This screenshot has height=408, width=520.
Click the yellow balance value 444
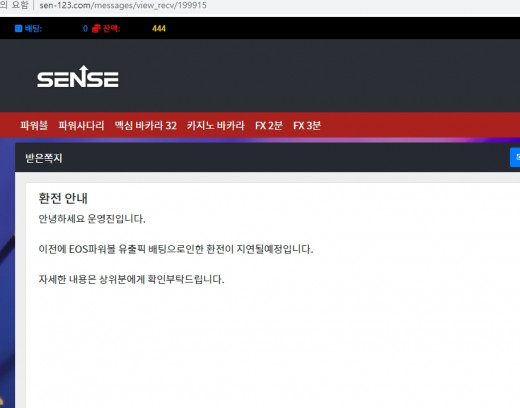[159, 29]
